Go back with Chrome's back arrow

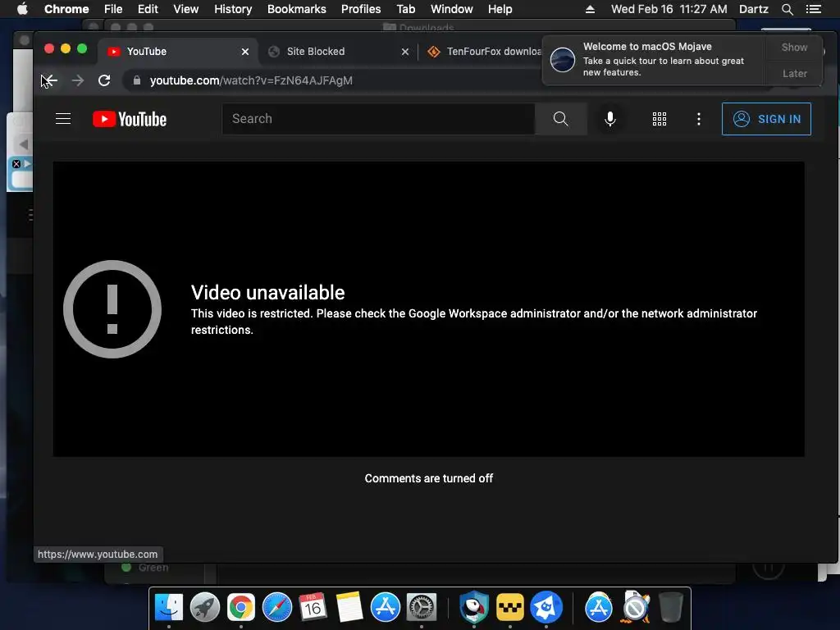tap(49, 80)
